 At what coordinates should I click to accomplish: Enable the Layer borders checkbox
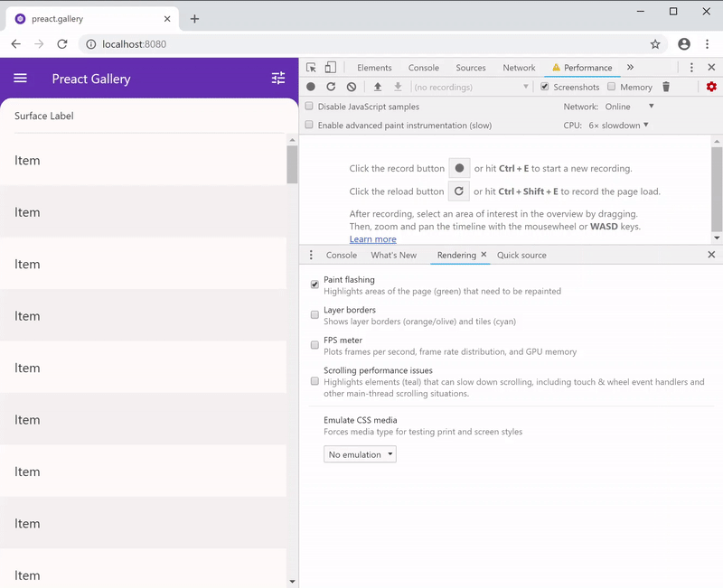315,314
